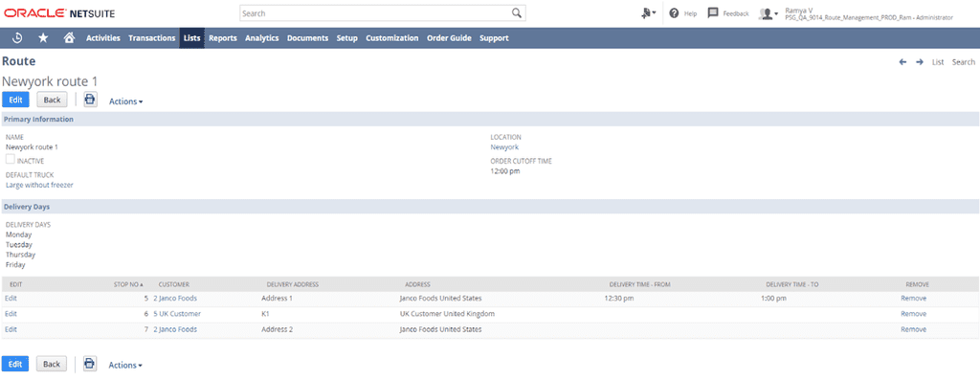Open the 5 UK Customer link
980x380 pixels.
click(x=177, y=314)
